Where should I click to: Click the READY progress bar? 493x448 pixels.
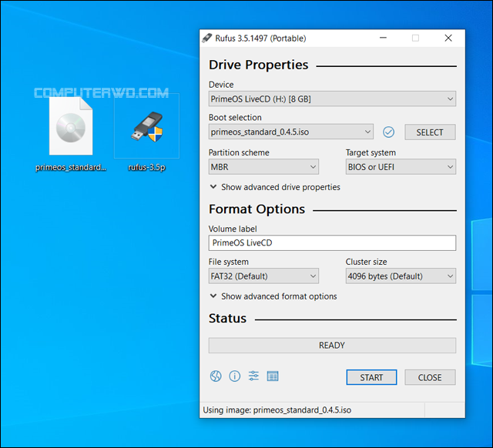(x=332, y=346)
